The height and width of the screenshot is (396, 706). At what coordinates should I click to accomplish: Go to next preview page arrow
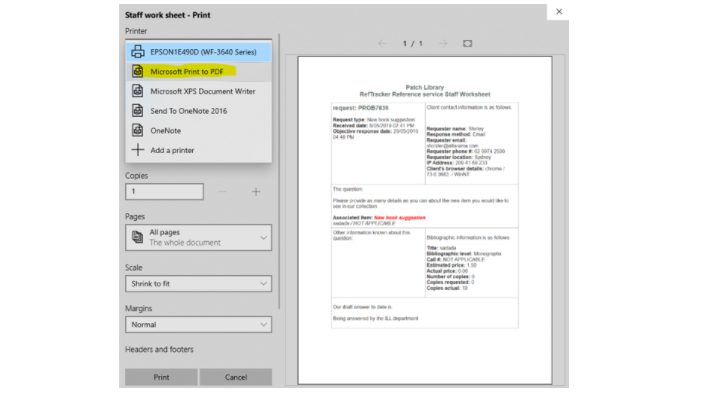coord(443,44)
